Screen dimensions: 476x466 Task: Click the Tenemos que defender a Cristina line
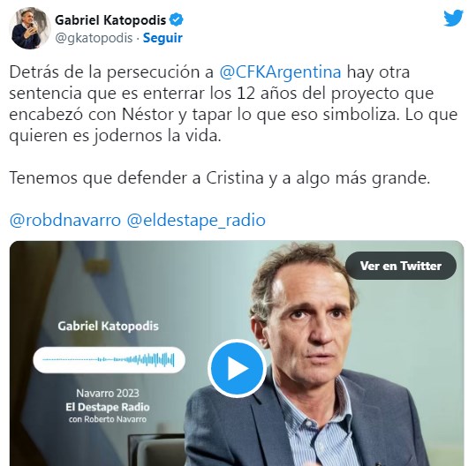point(220,177)
